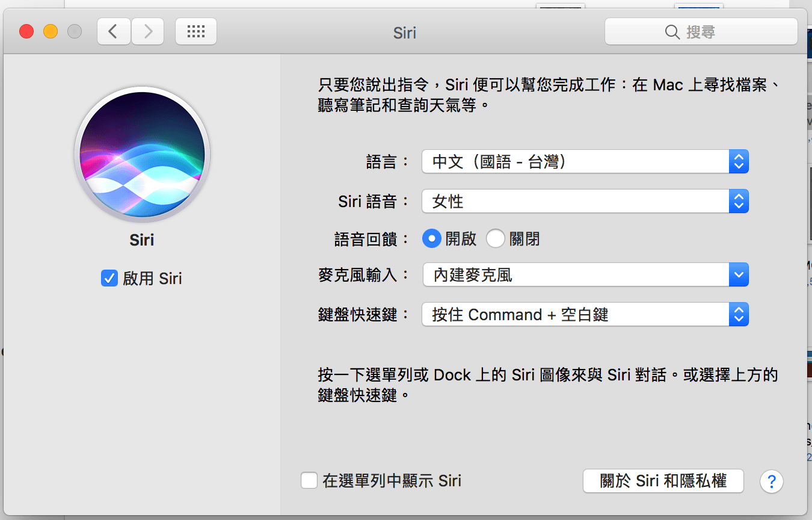The height and width of the screenshot is (520, 812).
Task: Click the Siri window title text
Action: [x=405, y=32]
